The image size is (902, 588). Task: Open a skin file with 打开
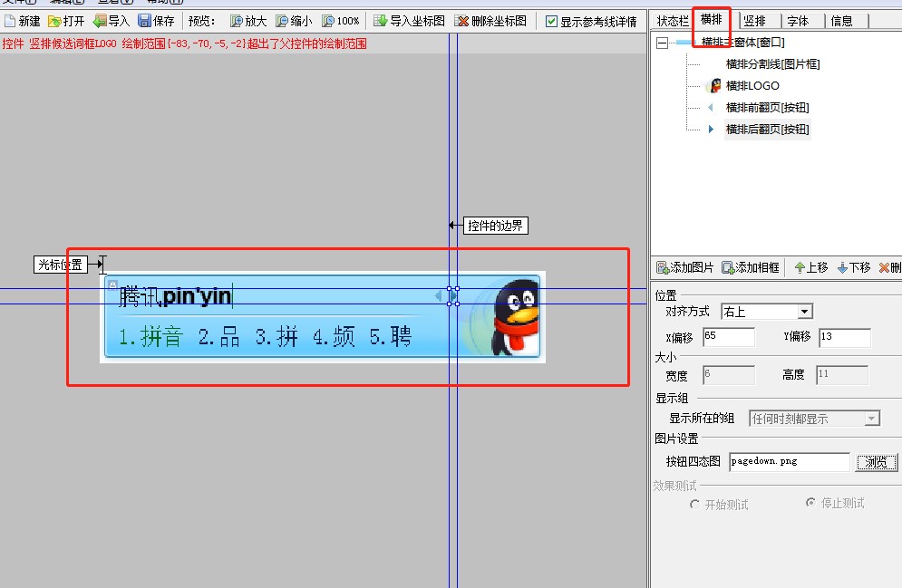(66, 21)
